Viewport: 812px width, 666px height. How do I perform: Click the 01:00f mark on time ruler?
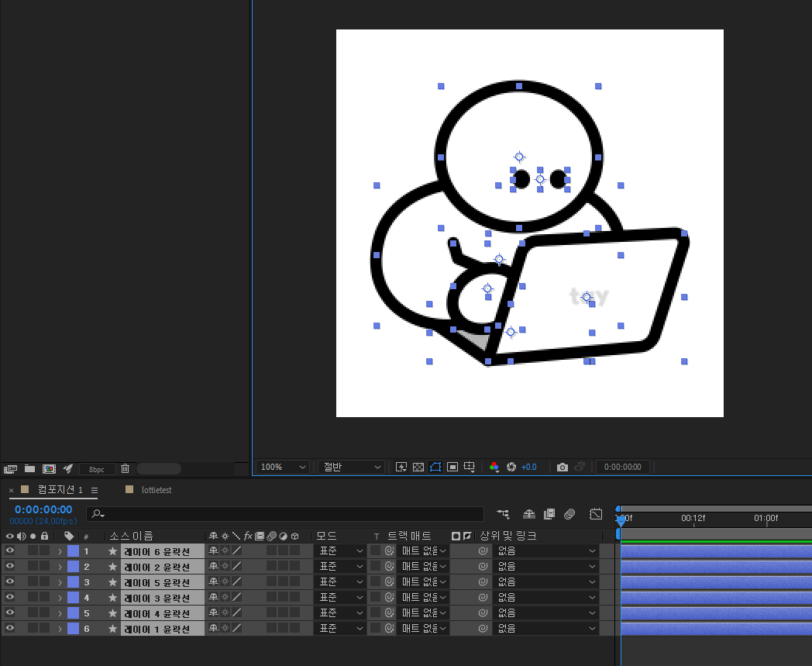click(766, 518)
